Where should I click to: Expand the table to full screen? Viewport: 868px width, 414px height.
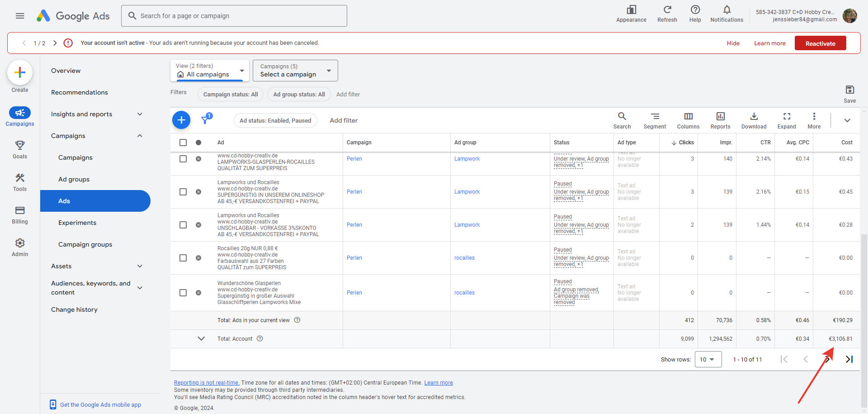pyautogui.click(x=787, y=120)
